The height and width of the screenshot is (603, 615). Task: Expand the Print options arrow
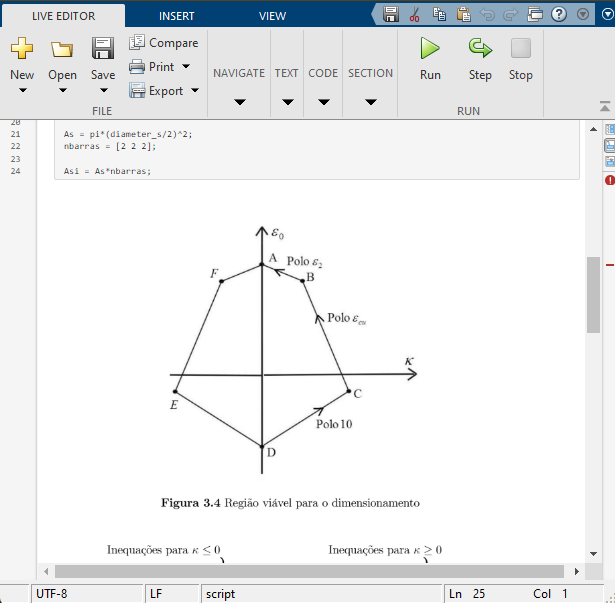coord(186,66)
